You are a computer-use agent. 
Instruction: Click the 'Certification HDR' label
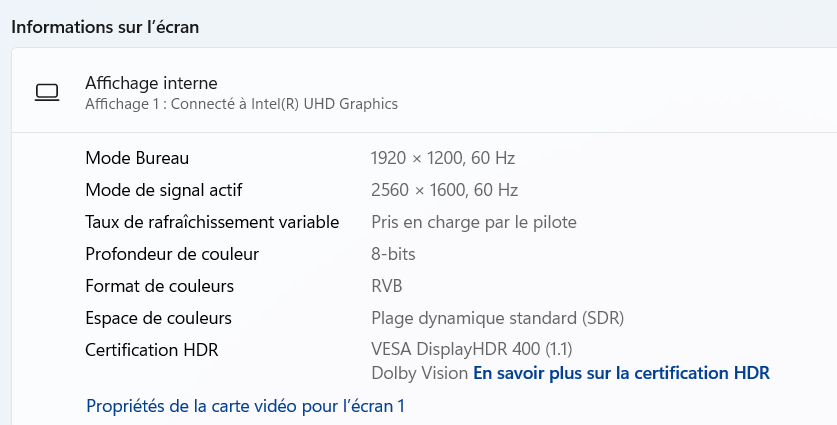click(151, 350)
